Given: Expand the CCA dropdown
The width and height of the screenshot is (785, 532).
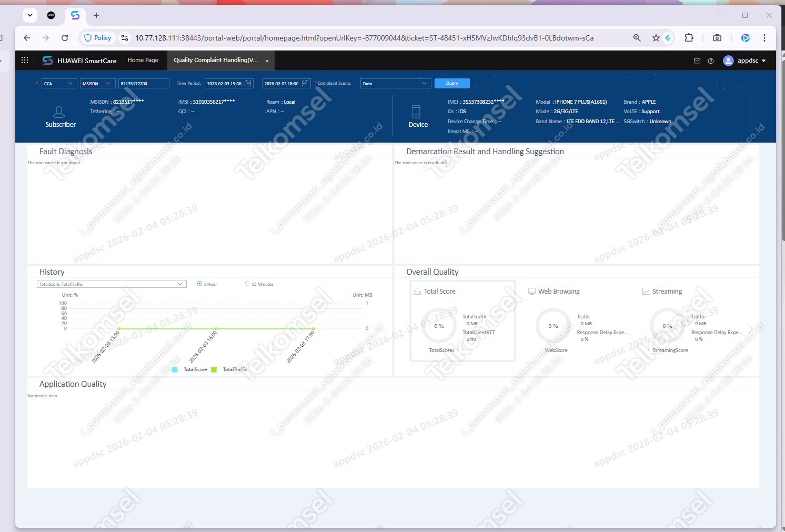Looking at the screenshot, I should pos(59,83).
